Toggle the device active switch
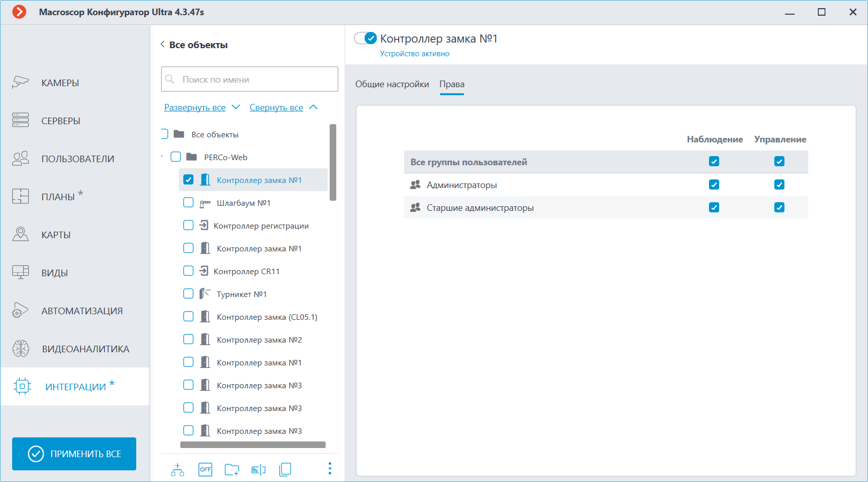868x482 pixels. (x=365, y=38)
